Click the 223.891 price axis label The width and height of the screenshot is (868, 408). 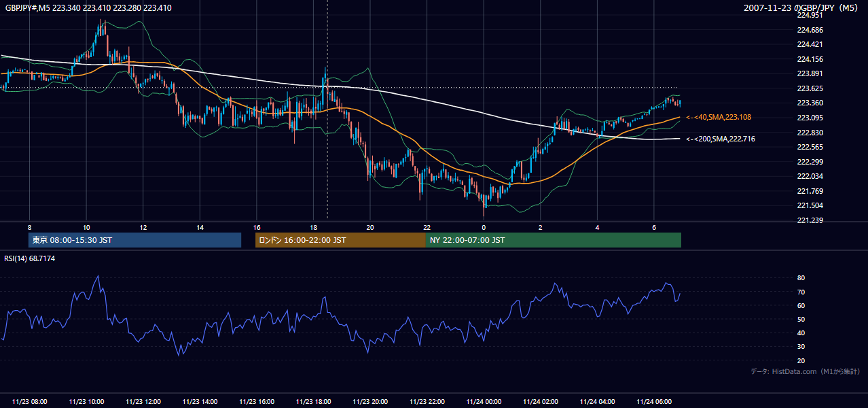click(x=810, y=74)
